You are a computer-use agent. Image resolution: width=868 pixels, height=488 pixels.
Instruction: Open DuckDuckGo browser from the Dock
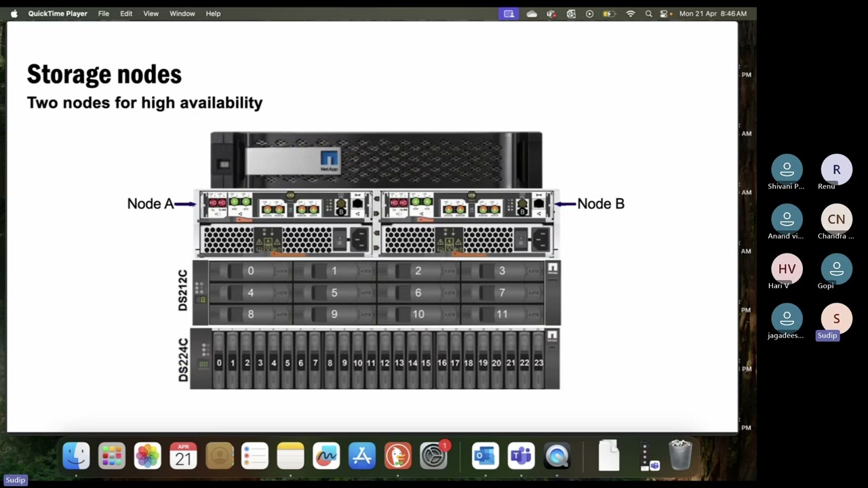click(x=398, y=455)
